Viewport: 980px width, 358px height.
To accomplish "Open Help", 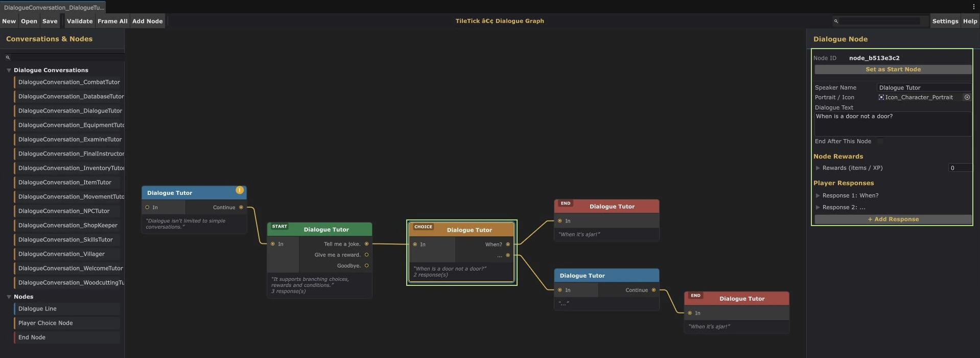I will (x=970, y=21).
